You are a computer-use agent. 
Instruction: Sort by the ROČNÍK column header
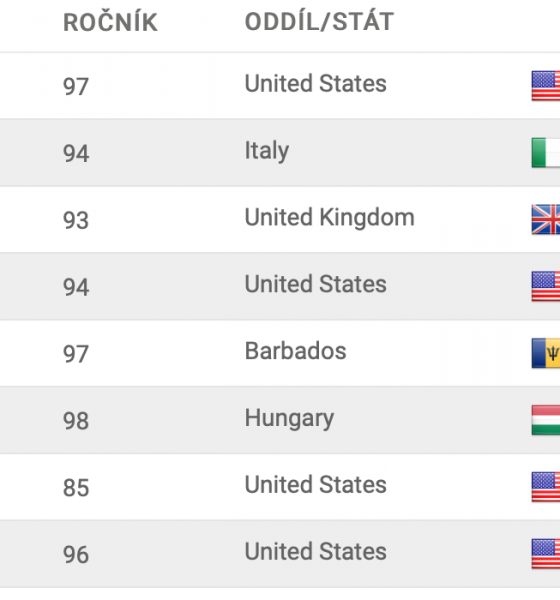110,21
